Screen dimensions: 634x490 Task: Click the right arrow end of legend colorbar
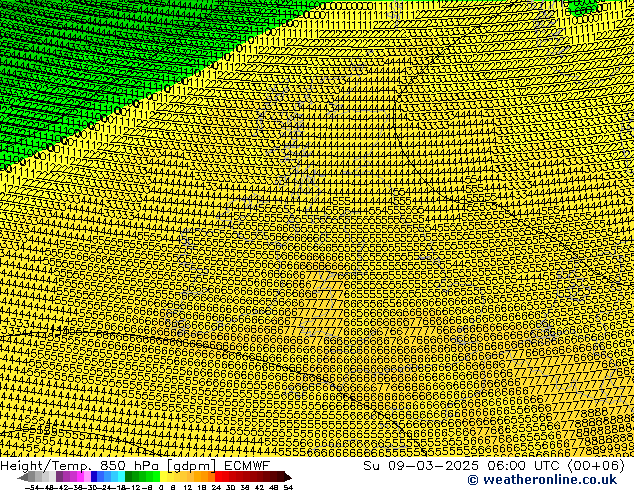pyautogui.click(x=288, y=477)
